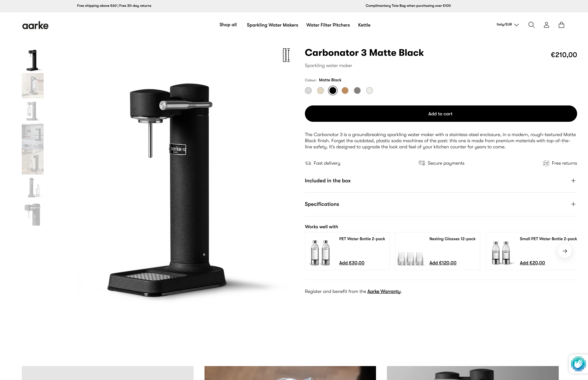Click the Add to cart button
588x380 pixels.
[441, 113]
